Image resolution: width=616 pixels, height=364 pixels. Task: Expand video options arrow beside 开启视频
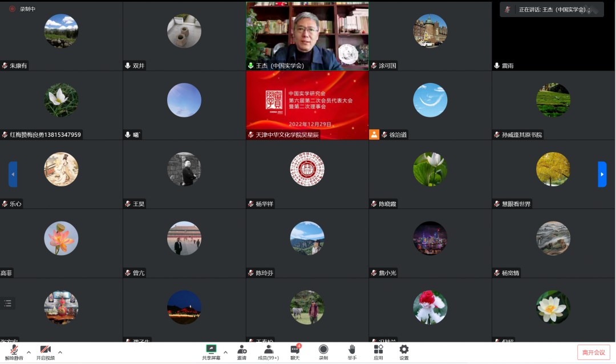60,352
